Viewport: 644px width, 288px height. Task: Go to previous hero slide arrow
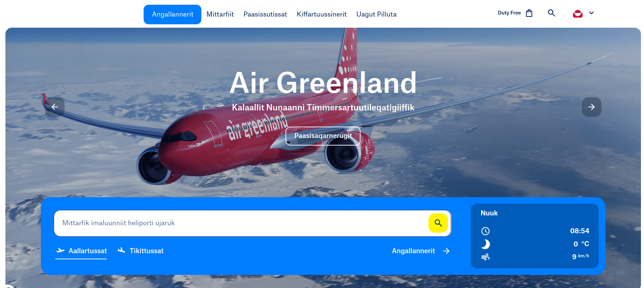pos(55,107)
